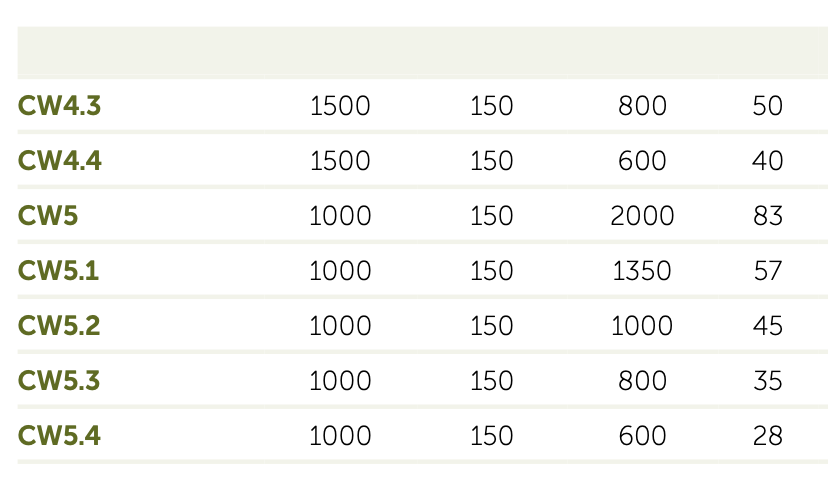Select the value 57 in the CW5.1 row
The height and width of the screenshot is (492, 828).
(x=768, y=271)
